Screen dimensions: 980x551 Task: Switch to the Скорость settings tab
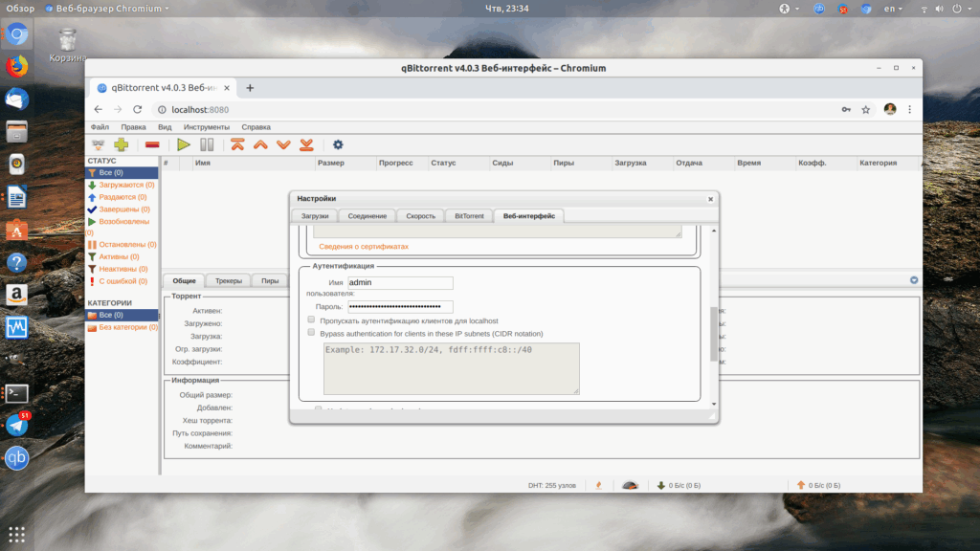click(421, 216)
